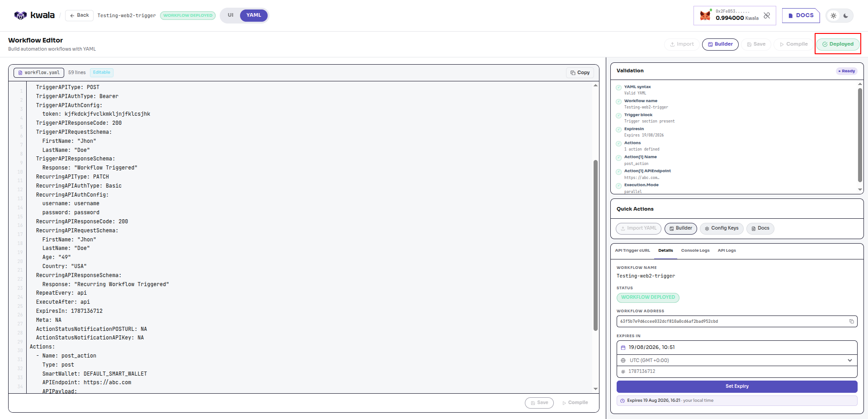The height and width of the screenshot is (419, 868).
Task: Click the 'ExpiresIn: 1787136712' line
Action: point(69,311)
